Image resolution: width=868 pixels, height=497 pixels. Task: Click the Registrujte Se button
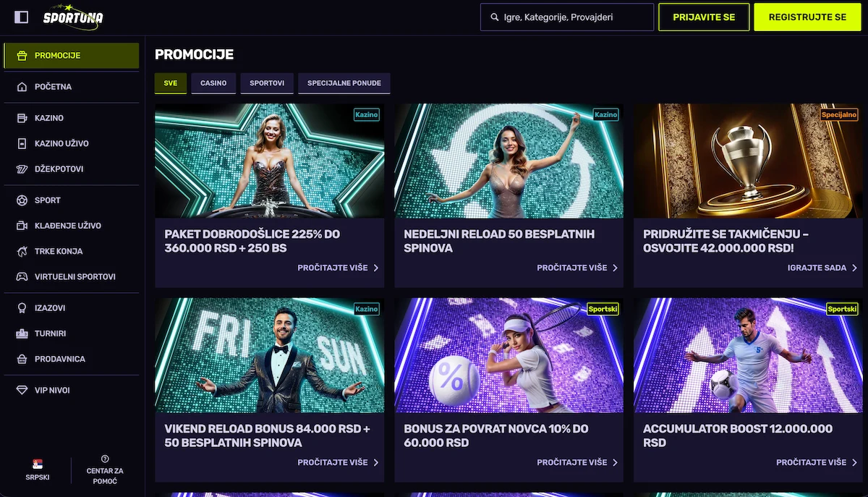tap(807, 17)
